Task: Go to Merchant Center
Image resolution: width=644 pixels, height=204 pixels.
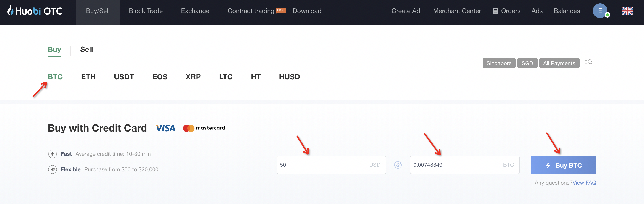Action: tap(457, 11)
